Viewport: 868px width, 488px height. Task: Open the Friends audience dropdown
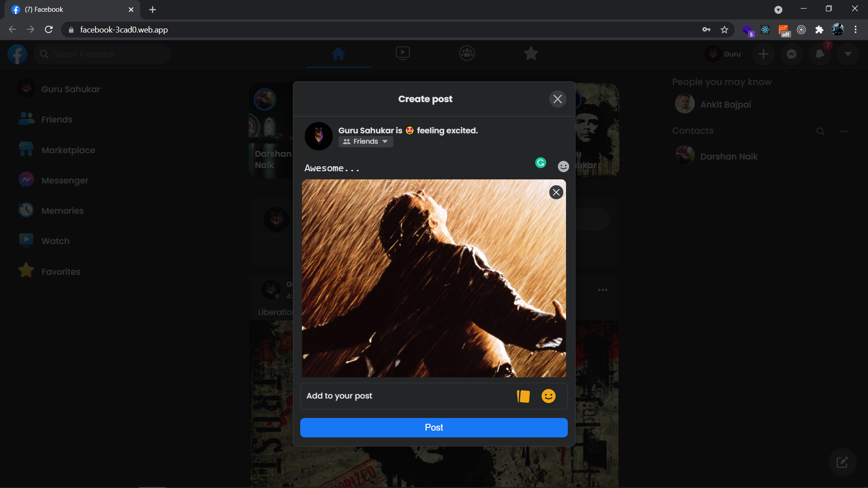[x=366, y=141]
